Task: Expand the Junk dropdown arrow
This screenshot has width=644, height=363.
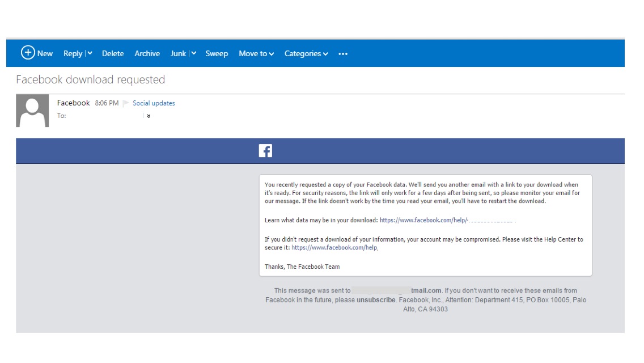Action: pos(194,53)
